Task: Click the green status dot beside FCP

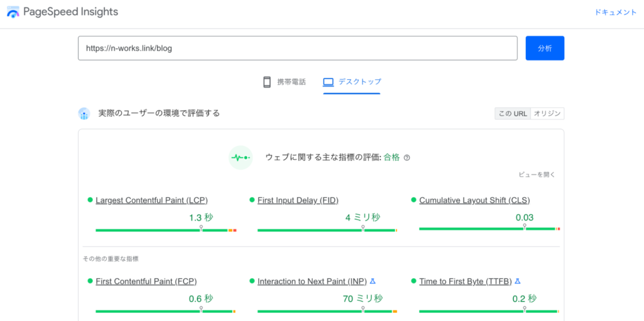Action: (x=90, y=281)
